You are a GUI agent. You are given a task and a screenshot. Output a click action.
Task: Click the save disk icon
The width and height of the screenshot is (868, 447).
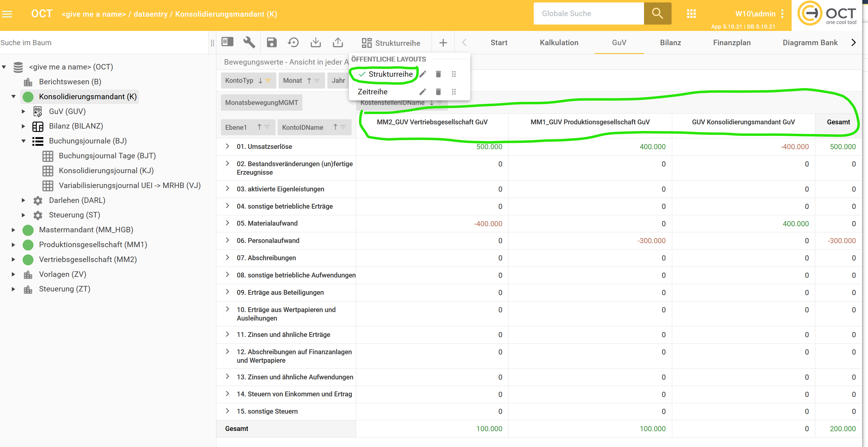272,43
